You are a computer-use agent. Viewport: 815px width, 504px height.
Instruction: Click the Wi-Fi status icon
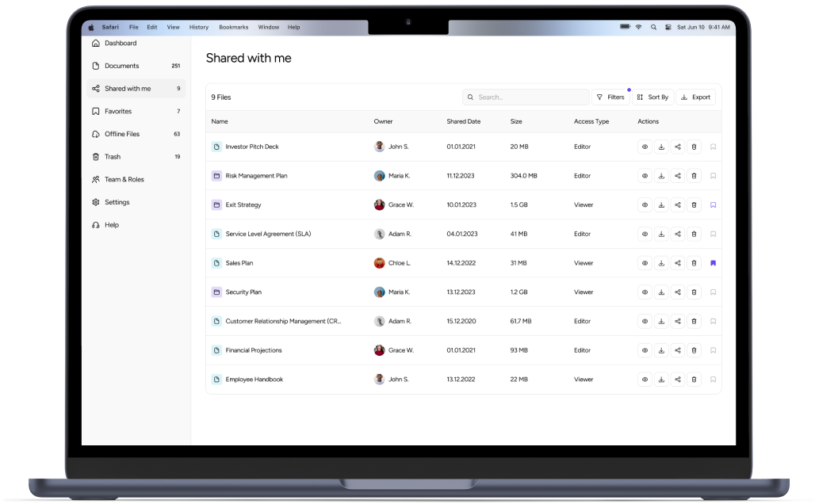click(x=638, y=27)
